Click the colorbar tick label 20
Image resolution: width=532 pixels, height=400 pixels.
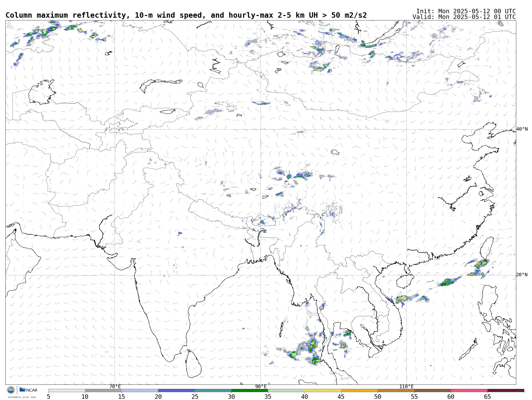pos(158,397)
